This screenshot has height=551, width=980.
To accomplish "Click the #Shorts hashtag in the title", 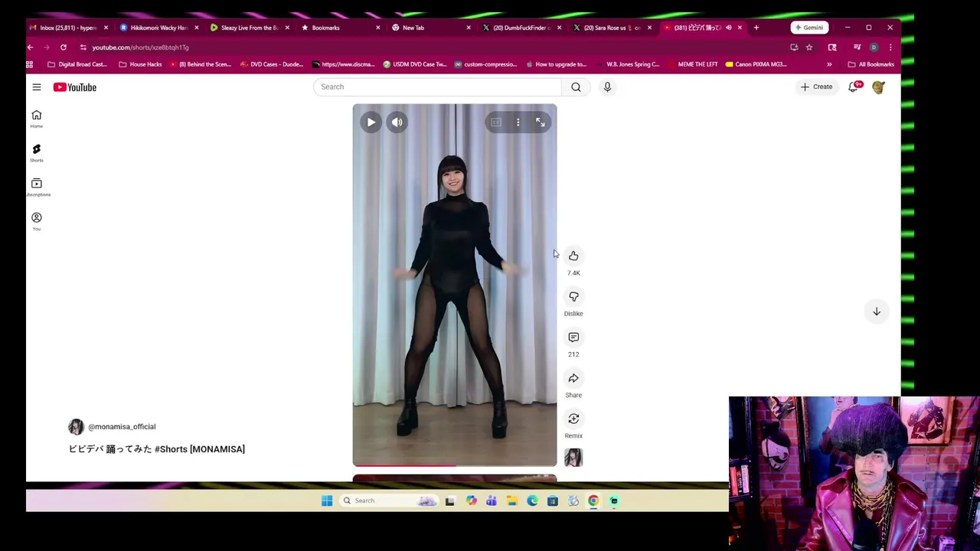I will point(171,449).
